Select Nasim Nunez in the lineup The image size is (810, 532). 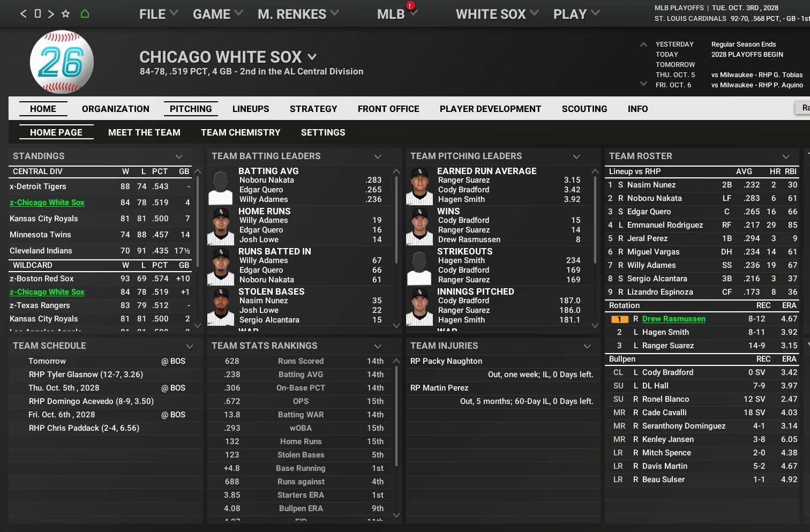[x=651, y=185]
